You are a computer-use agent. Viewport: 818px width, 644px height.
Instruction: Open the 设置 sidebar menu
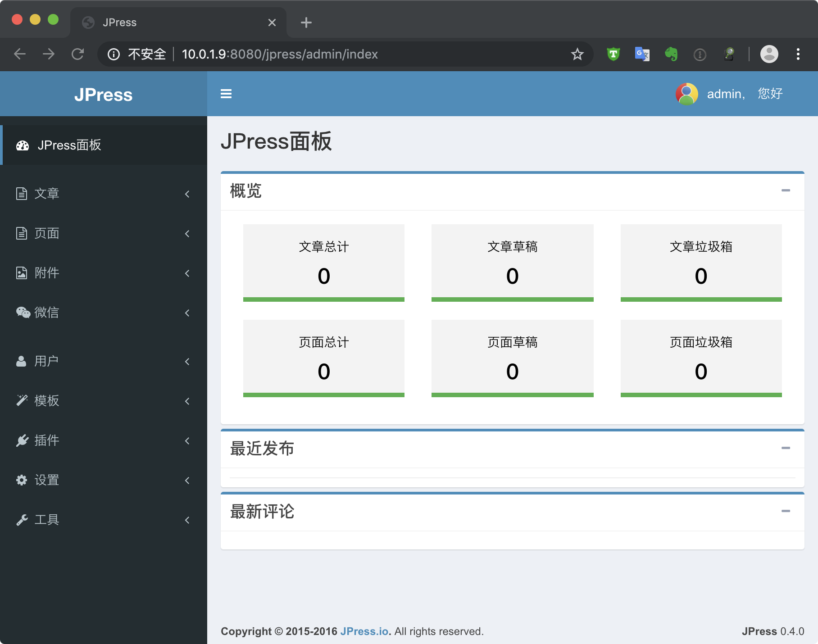(104, 480)
